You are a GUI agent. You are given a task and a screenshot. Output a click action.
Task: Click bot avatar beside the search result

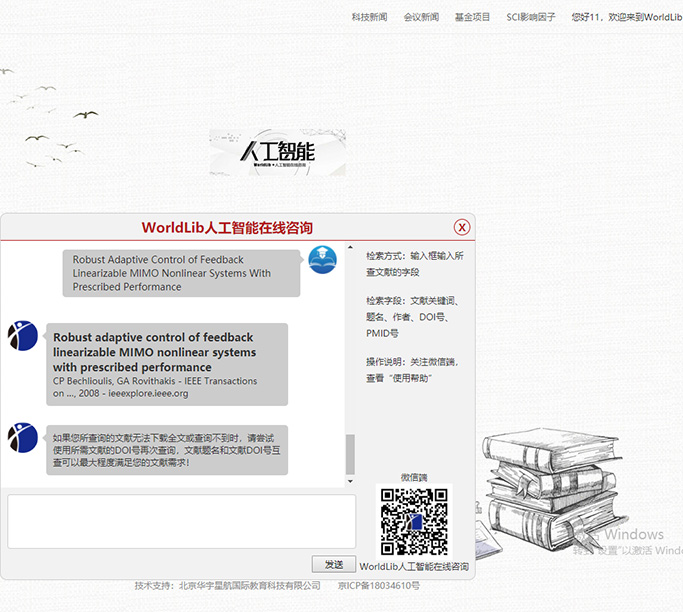pos(22,336)
